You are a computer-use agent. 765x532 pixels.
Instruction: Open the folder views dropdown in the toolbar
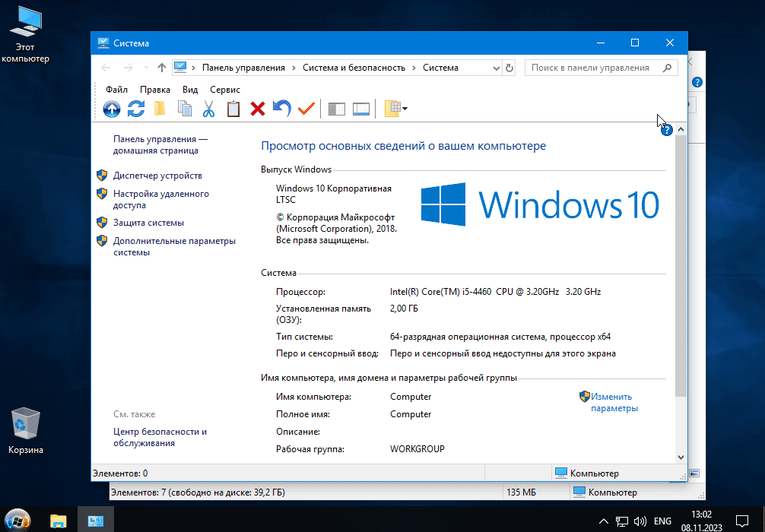[x=395, y=108]
